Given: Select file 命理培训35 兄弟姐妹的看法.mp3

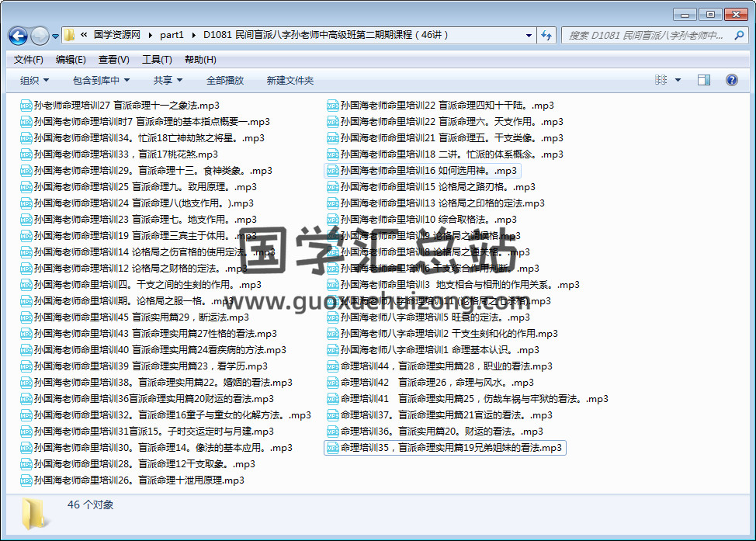Looking at the screenshot, I should pos(451,448).
